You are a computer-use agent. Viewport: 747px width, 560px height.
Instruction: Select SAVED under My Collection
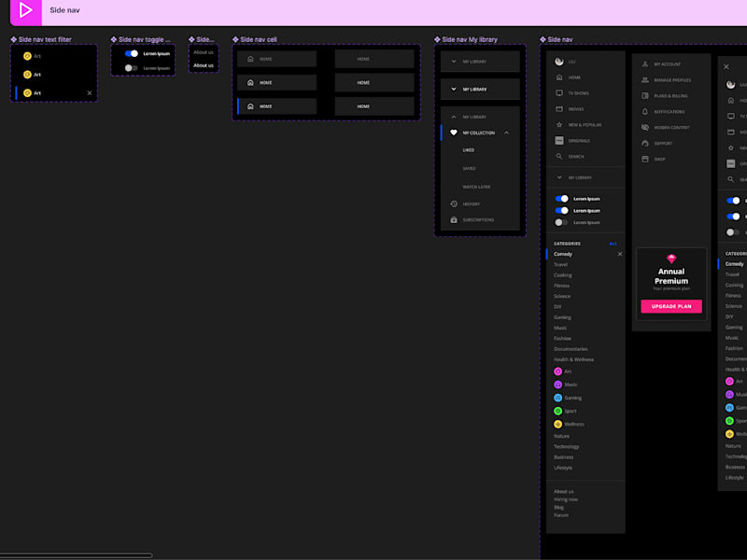470,169
